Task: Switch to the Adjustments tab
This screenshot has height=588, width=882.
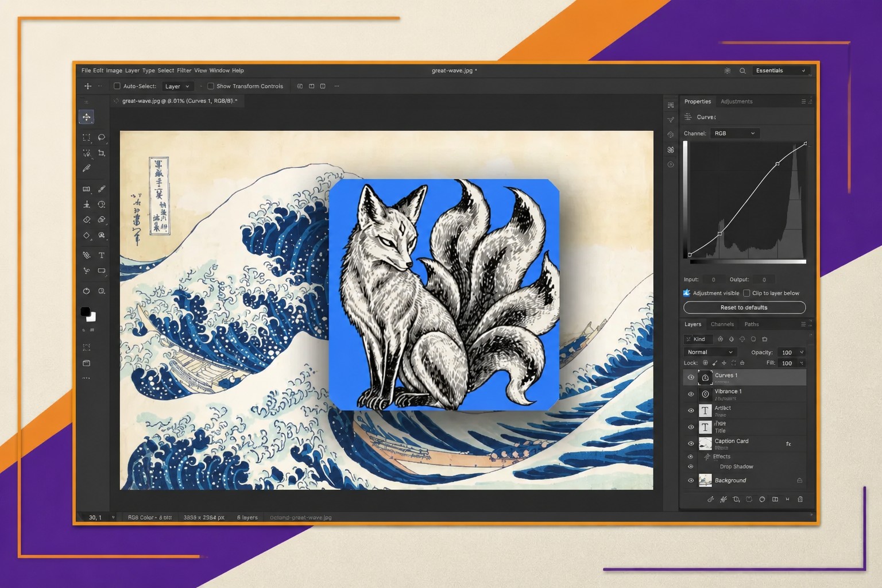Action: click(x=736, y=102)
